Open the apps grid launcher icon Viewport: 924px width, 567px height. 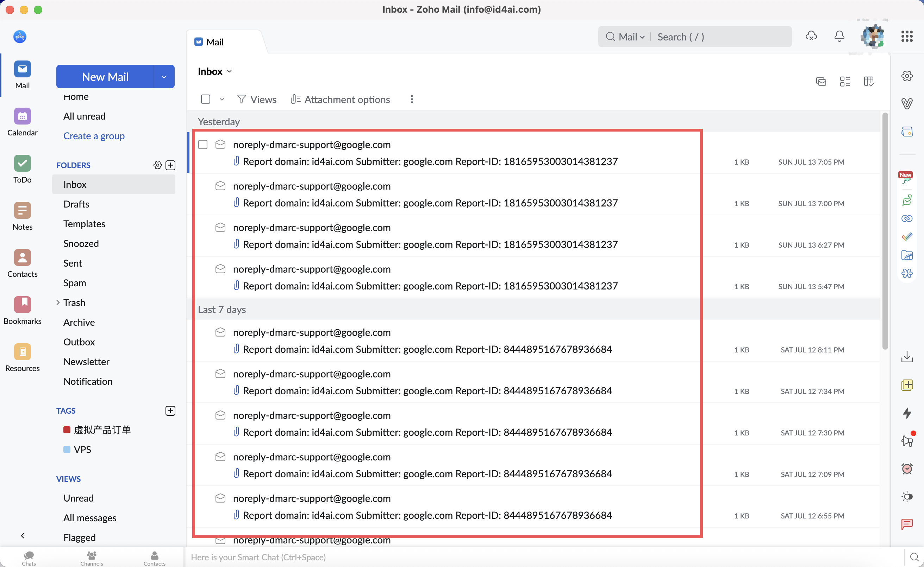tap(907, 36)
